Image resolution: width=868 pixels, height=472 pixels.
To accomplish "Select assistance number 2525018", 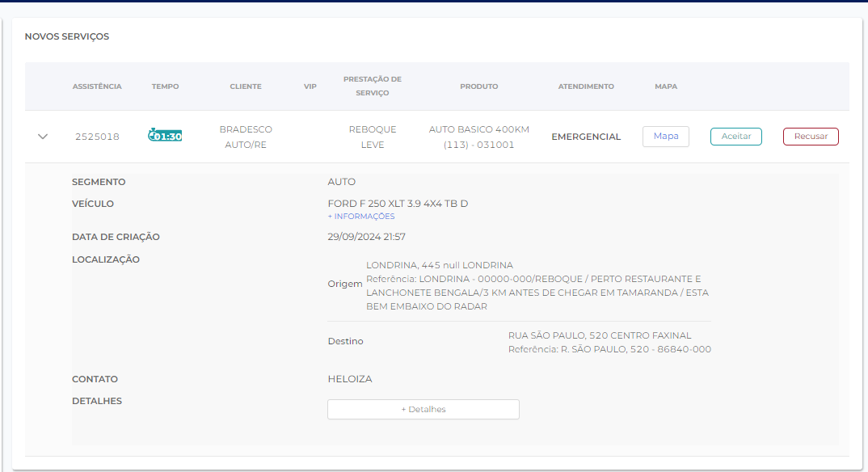I will [97, 137].
